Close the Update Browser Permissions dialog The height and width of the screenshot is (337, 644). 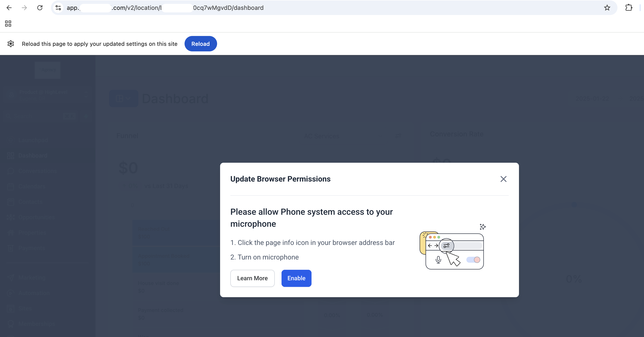click(x=503, y=179)
